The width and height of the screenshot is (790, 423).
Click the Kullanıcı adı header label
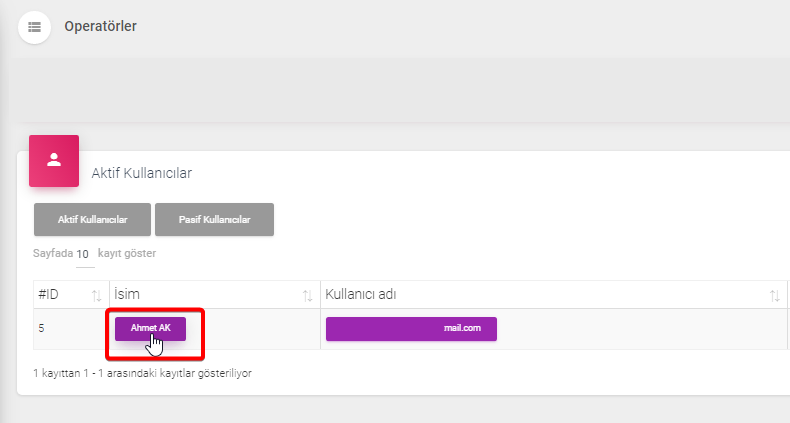coord(361,294)
